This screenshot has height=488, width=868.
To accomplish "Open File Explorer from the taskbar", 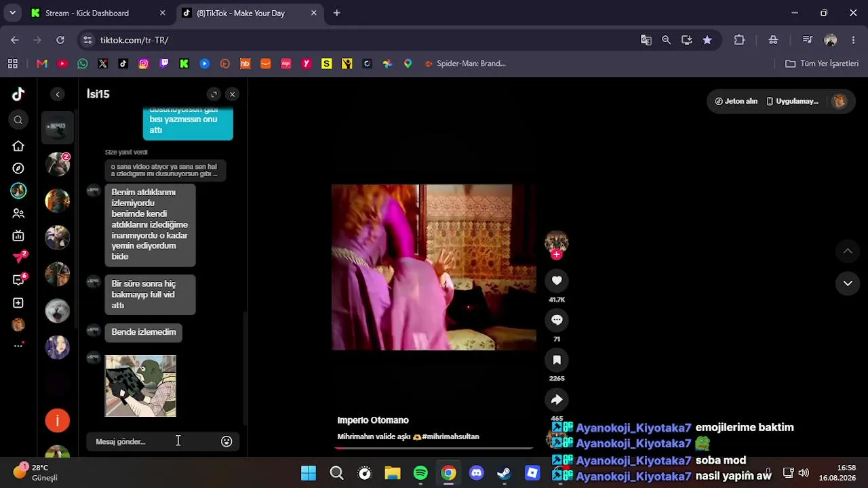I will pos(393,473).
